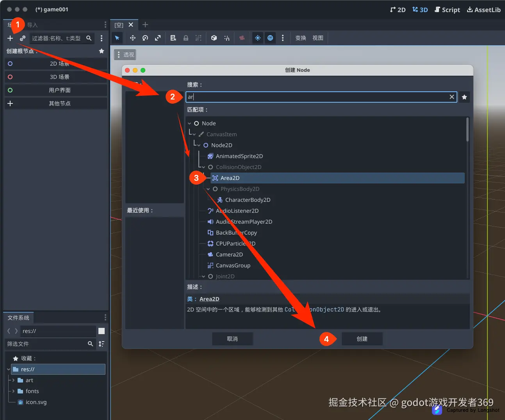505x420 pixels.
Task: Collapse the CollisionObject2D branch
Action: pos(203,167)
